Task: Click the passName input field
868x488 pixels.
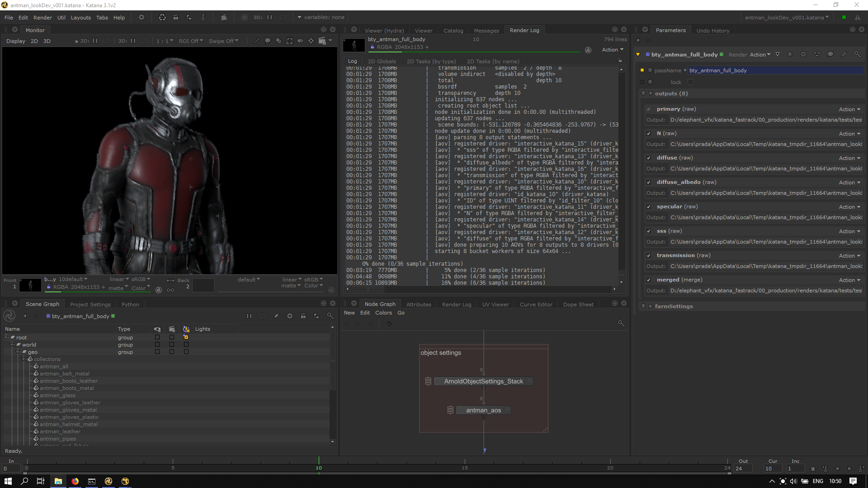Action: pos(775,70)
